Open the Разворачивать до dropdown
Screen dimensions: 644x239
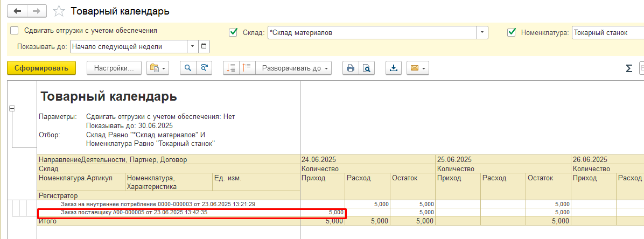click(293, 68)
